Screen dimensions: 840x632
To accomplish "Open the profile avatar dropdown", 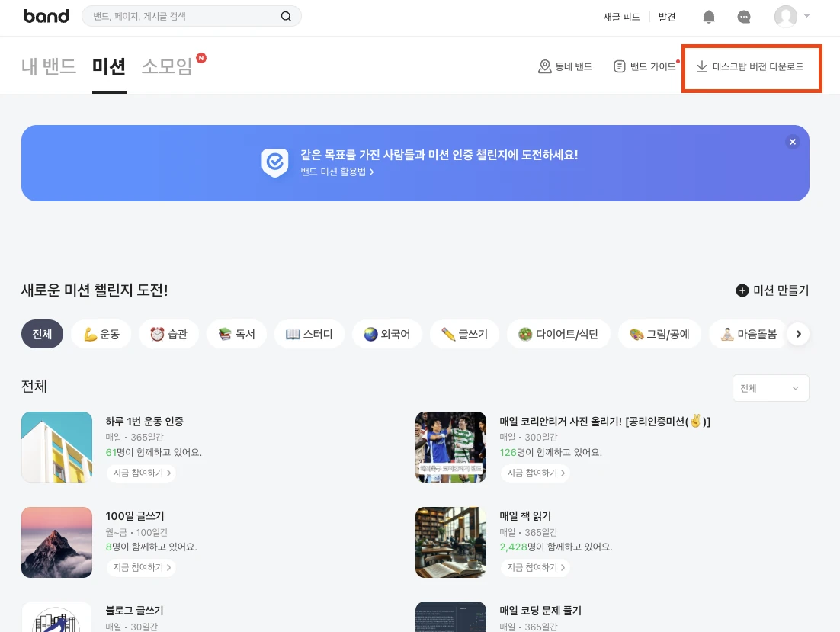I will point(785,17).
